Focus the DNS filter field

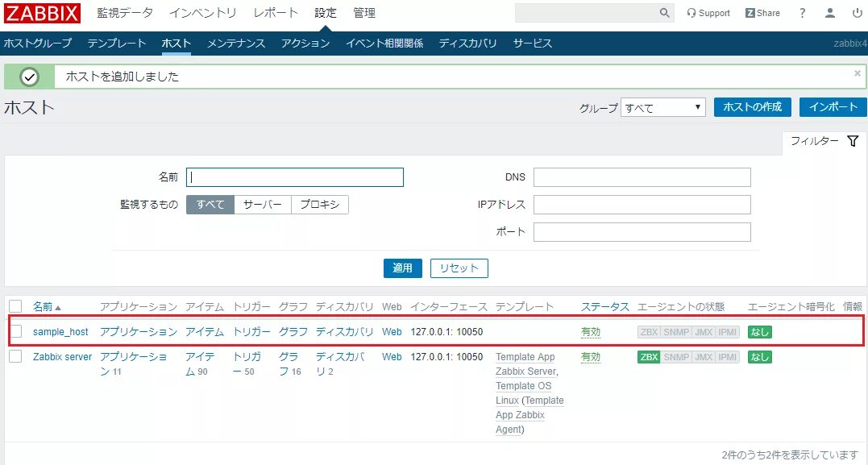click(642, 177)
